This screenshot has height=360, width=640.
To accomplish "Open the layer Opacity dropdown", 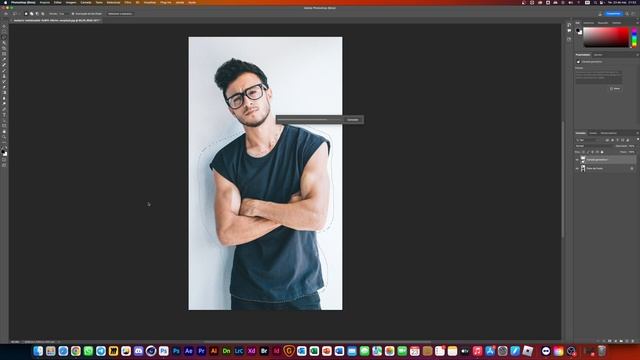I will [632, 146].
